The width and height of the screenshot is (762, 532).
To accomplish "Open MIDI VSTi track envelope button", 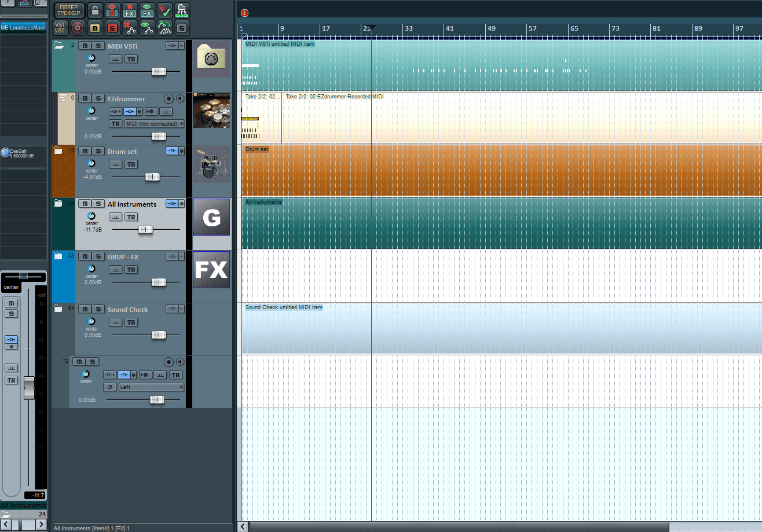I will [116, 59].
